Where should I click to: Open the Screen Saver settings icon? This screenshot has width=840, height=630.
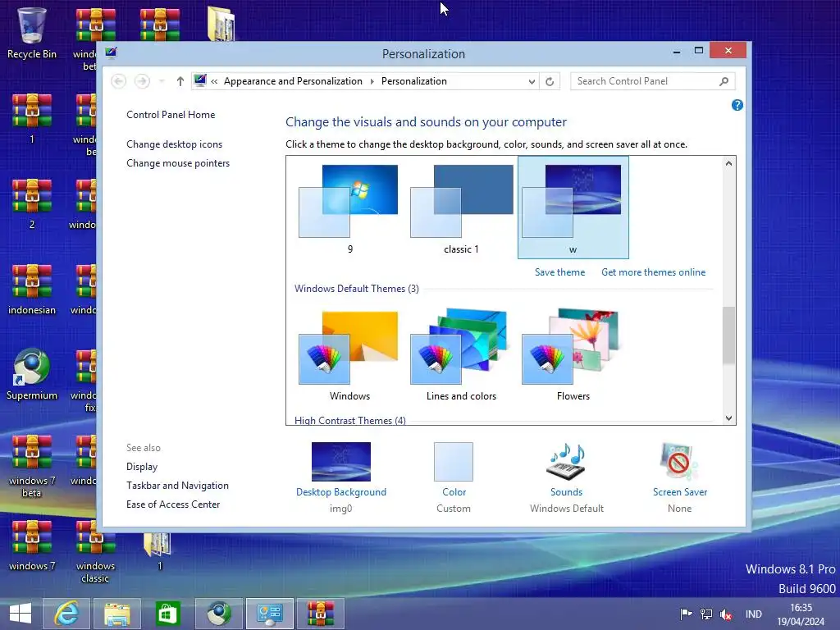679,463
